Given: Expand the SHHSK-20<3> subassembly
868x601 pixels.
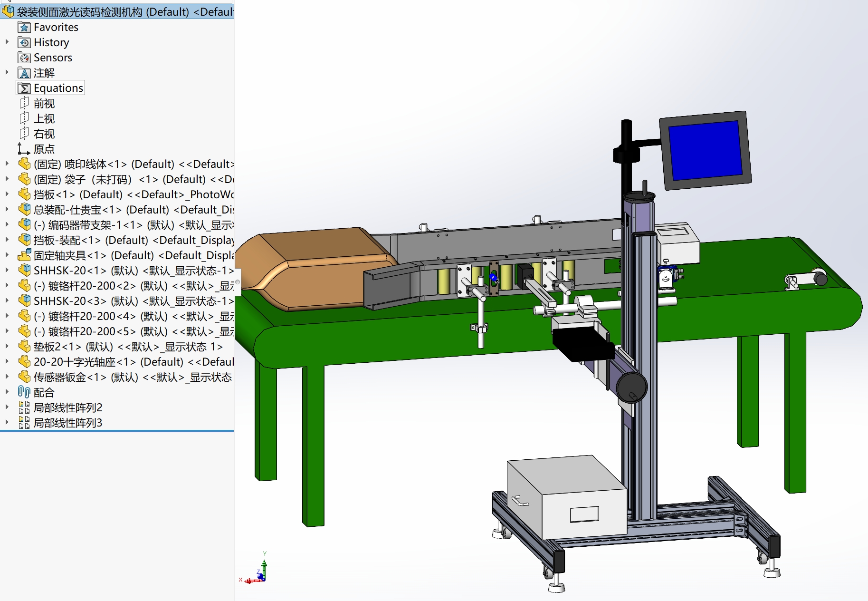Looking at the screenshot, I should tap(7, 300).
